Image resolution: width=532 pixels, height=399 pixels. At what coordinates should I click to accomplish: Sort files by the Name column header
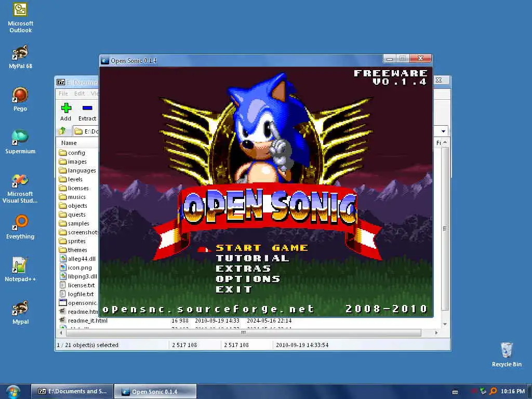pos(69,143)
